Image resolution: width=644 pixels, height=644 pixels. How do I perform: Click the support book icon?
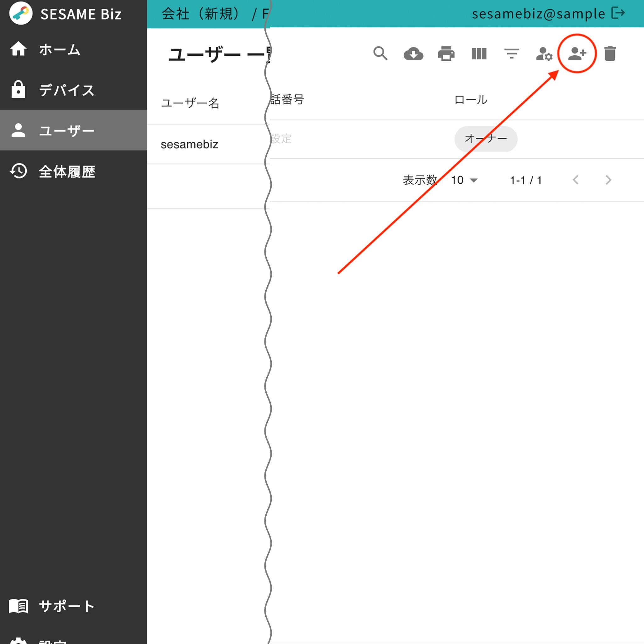(18, 606)
